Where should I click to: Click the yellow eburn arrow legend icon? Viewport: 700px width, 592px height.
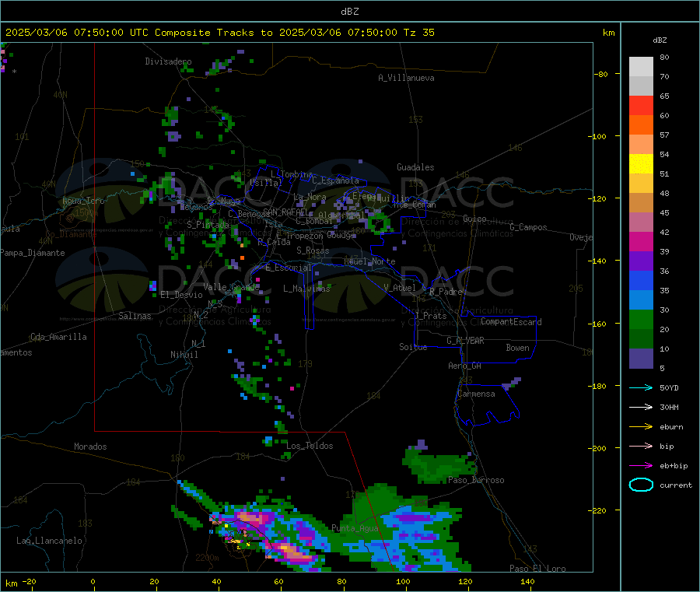click(x=641, y=427)
